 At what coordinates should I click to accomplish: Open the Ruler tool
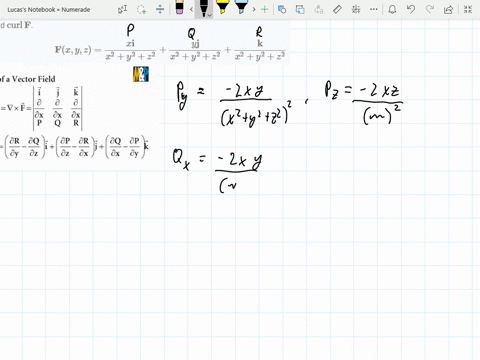coord(337,9)
